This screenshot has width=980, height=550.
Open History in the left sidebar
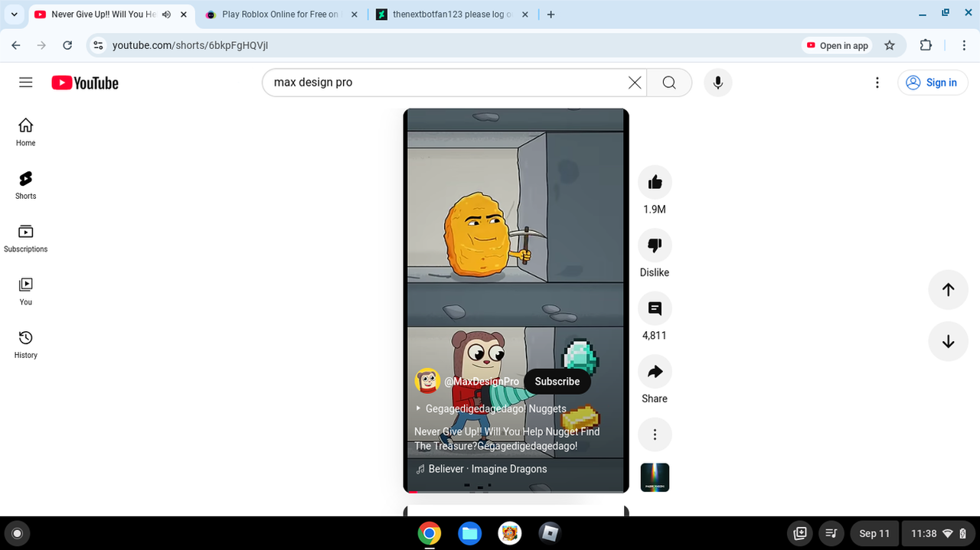[26, 344]
